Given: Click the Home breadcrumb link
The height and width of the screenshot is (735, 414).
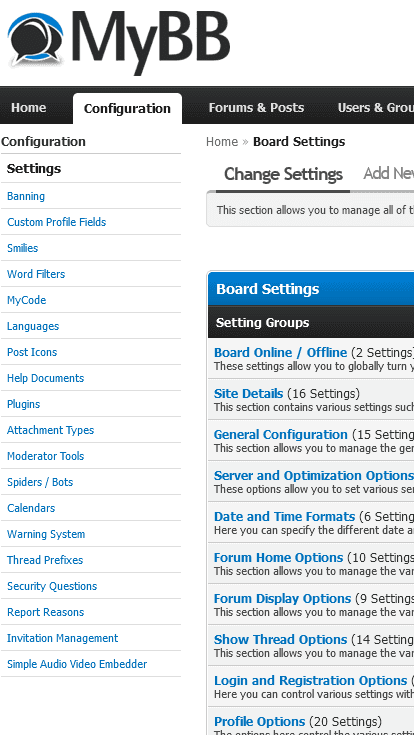Looking at the screenshot, I should pyautogui.click(x=222, y=142).
